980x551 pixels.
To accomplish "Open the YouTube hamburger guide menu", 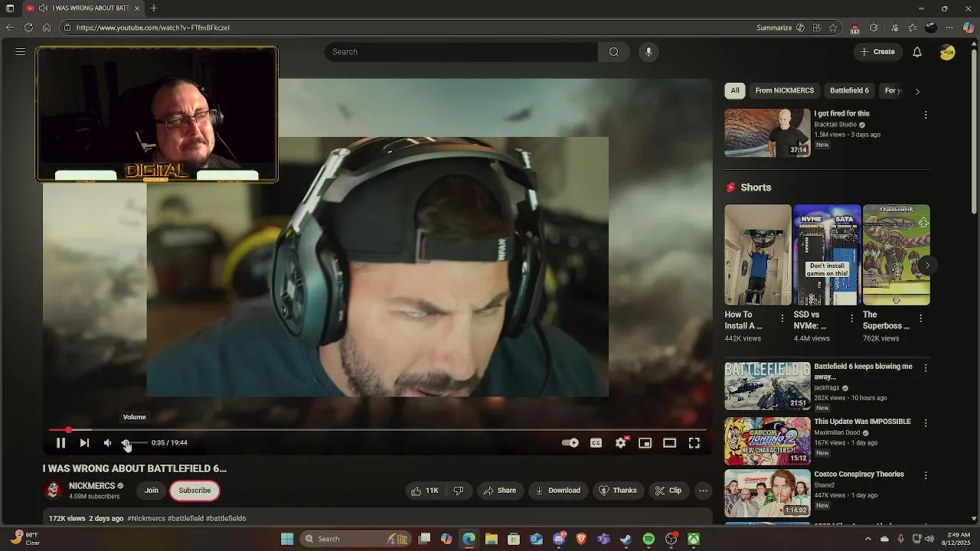I will tap(21, 52).
